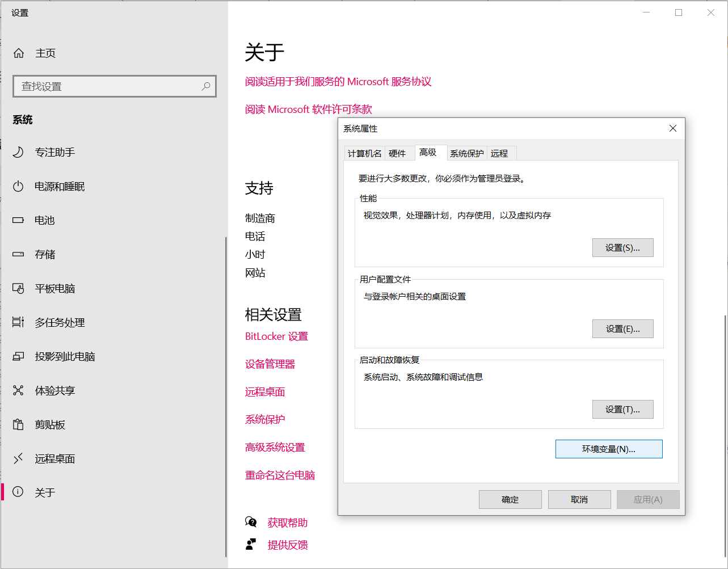Click the Shared Experiences (体验共享) icon

click(x=18, y=390)
